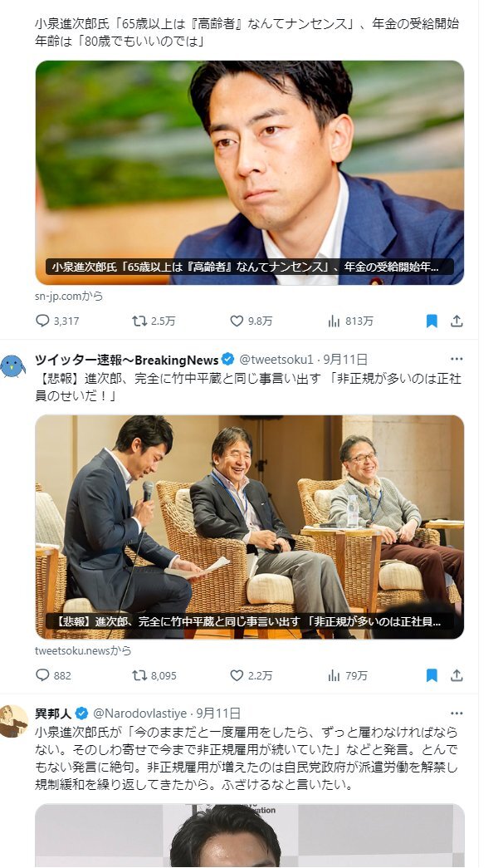Share the tweetsoku.news post
The height and width of the screenshot is (868, 503).
[x=457, y=675]
